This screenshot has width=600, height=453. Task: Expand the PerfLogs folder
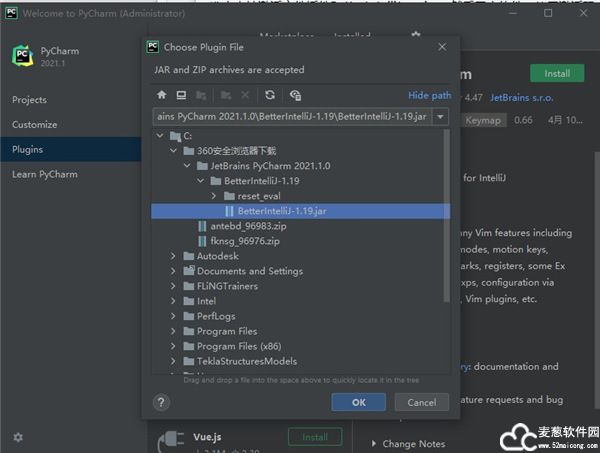pos(173,316)
